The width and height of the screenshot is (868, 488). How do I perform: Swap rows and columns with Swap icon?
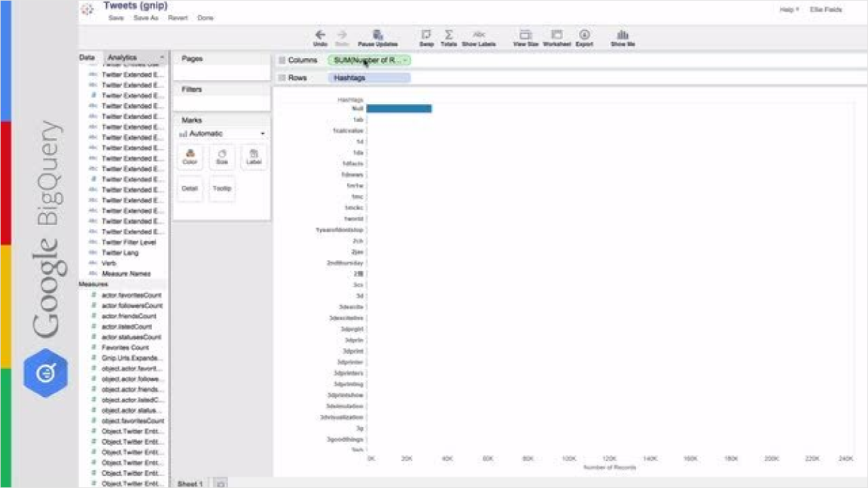(426, 35)
